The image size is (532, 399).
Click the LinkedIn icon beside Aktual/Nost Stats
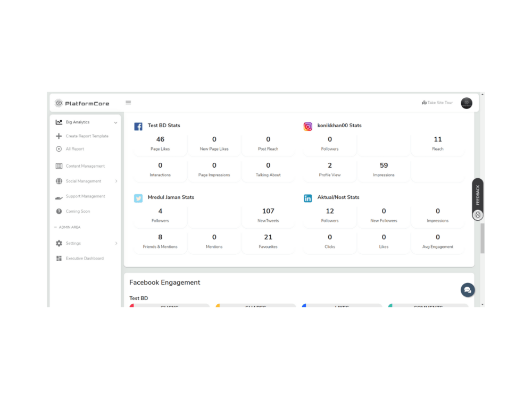point(307,198)
